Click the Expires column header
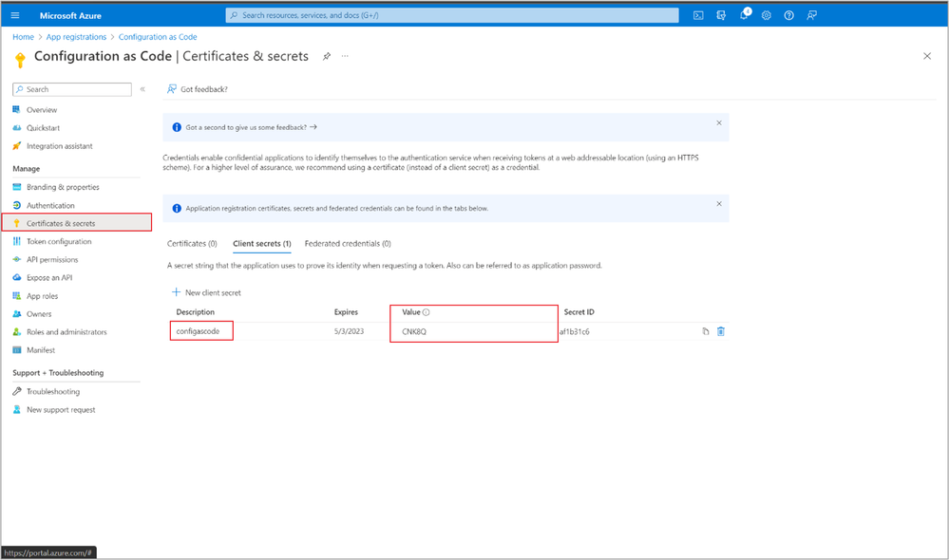 [x=346, y=312]
